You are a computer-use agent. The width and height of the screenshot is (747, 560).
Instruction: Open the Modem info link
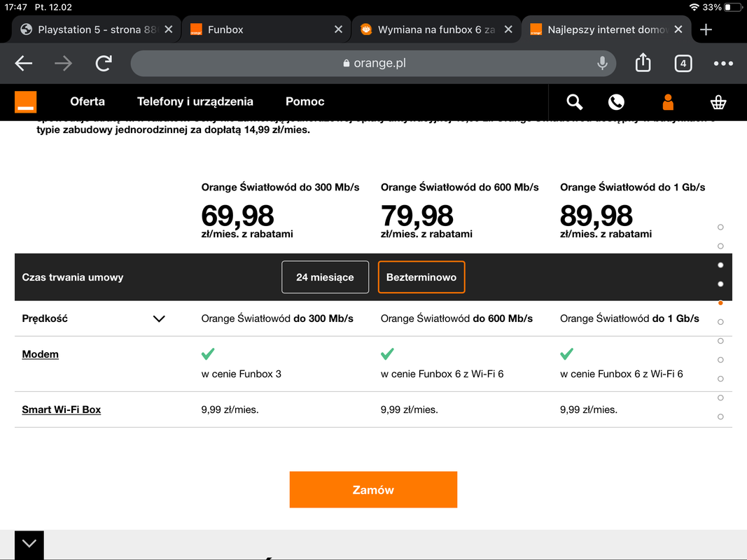[41, 354]
